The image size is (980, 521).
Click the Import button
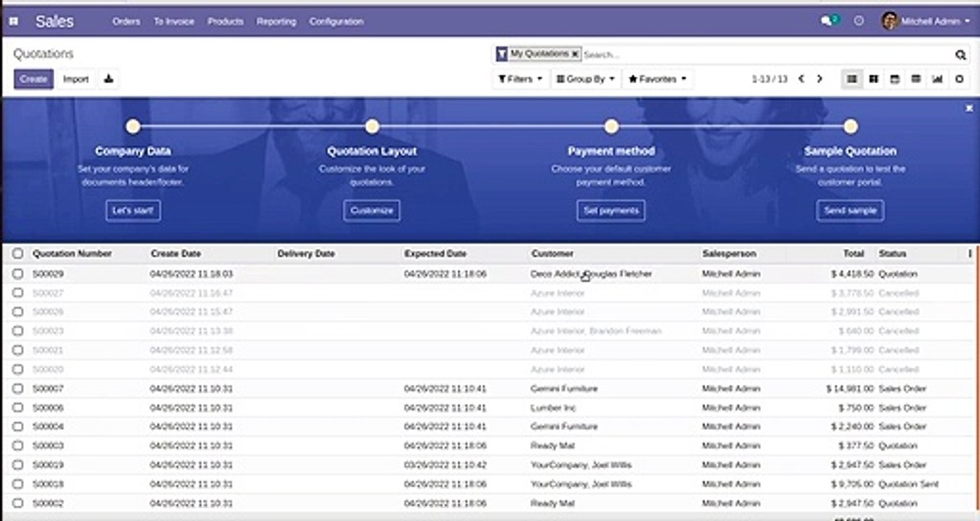(76, 79)
